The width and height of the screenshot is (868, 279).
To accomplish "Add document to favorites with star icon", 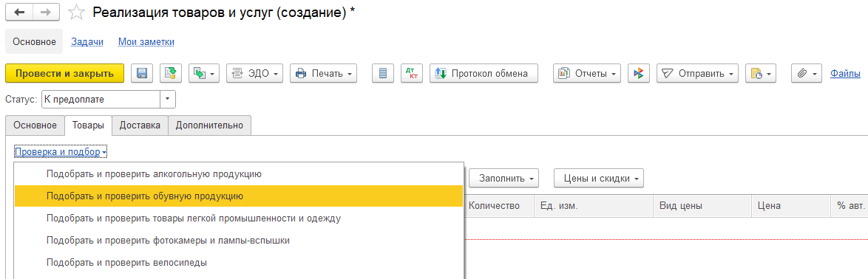I will [x=76, y=13].
